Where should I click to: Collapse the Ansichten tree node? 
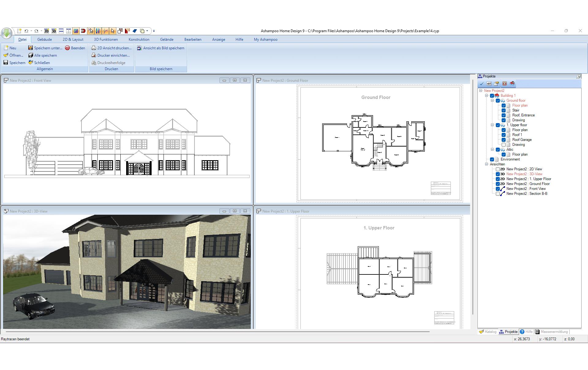(486, 164)
